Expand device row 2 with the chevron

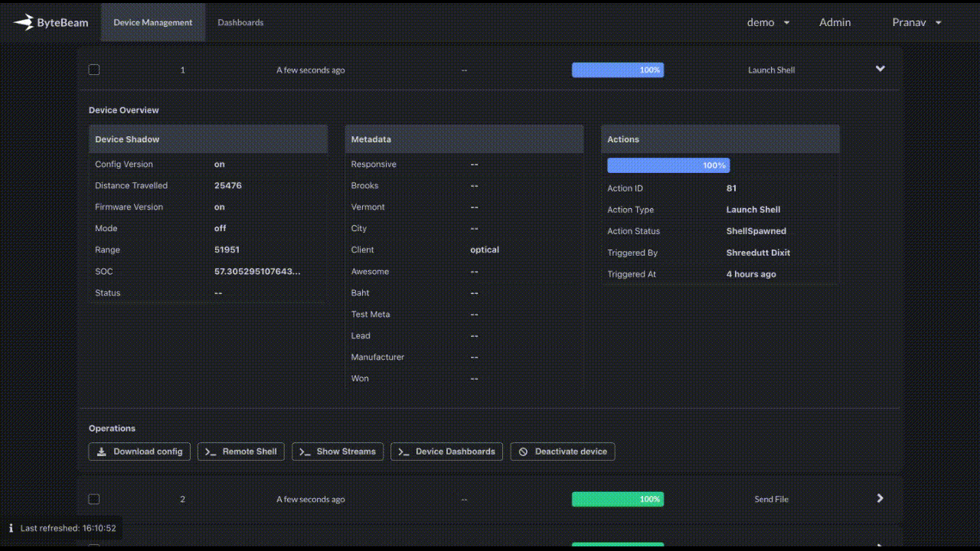tap(880, 498)
